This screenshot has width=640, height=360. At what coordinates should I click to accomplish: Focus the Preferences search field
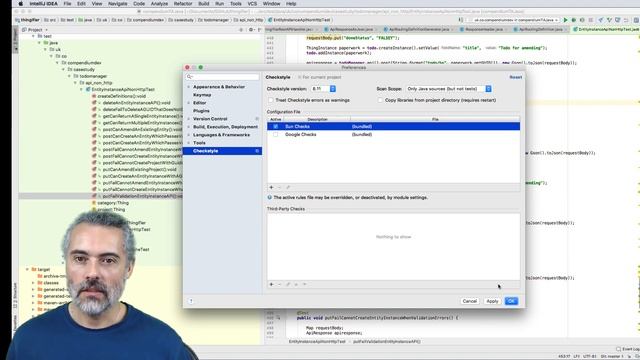click(222, 77)
